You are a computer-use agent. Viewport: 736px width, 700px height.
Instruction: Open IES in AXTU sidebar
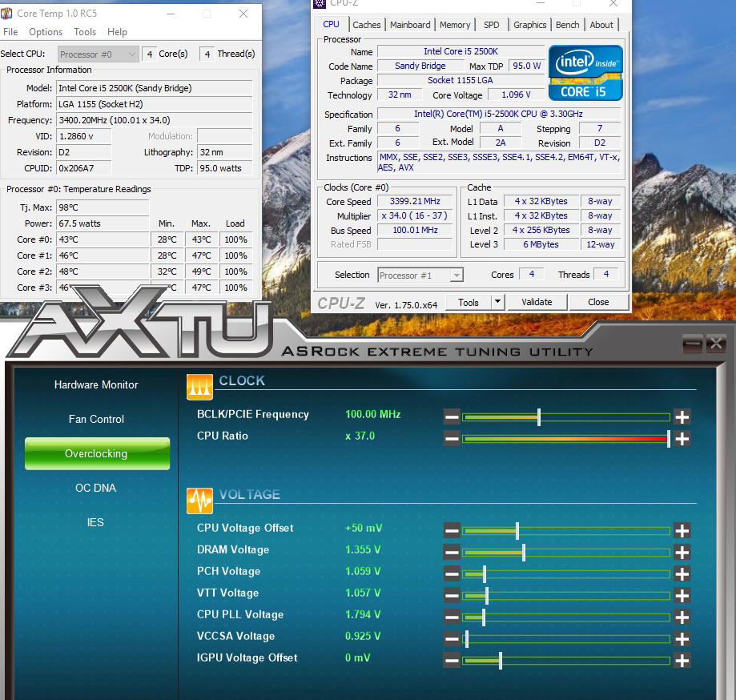click(x=95, y=522)
